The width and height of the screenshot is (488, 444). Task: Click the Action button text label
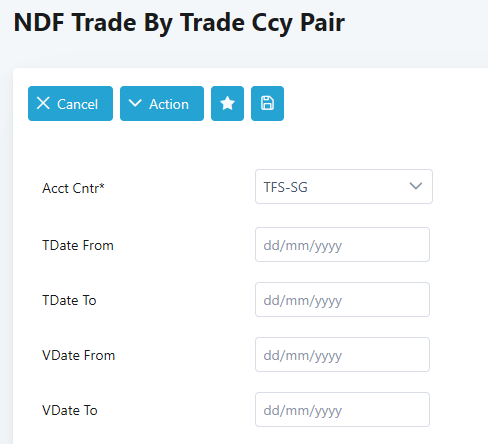[x=169, y=104]
